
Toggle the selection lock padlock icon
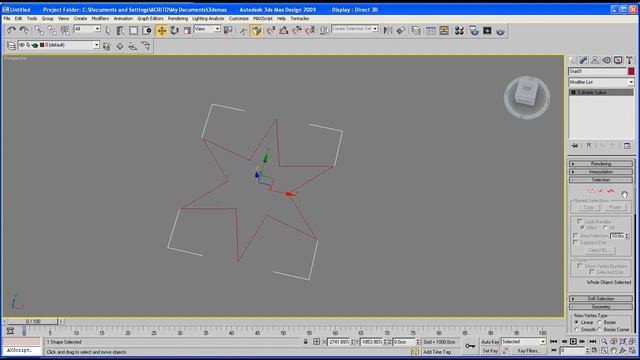click(x=305, y=342)
